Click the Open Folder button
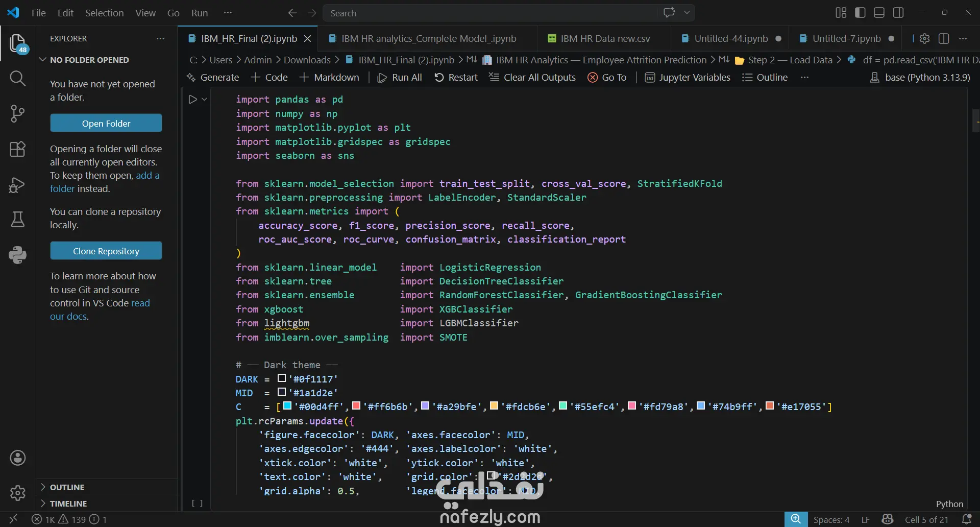This screenshot has width=980, height=527. (106, 123)
